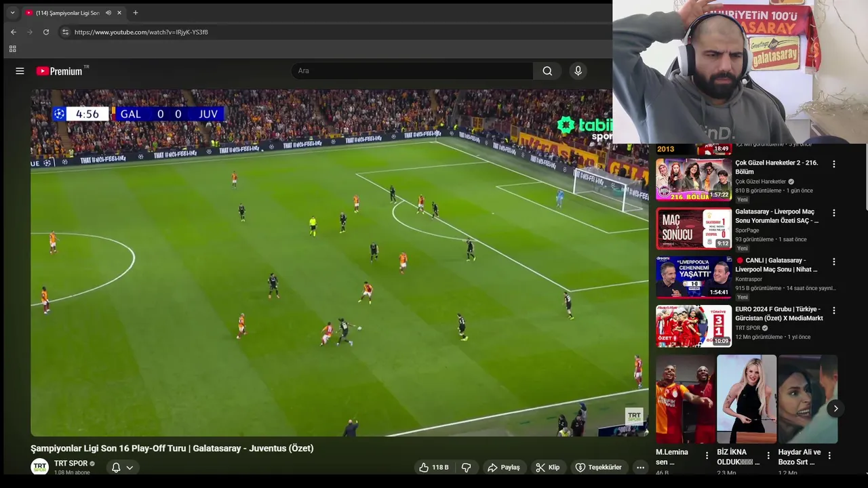Mute the tab via its speaker icon

pyautogui.click(x=108, y=13)
